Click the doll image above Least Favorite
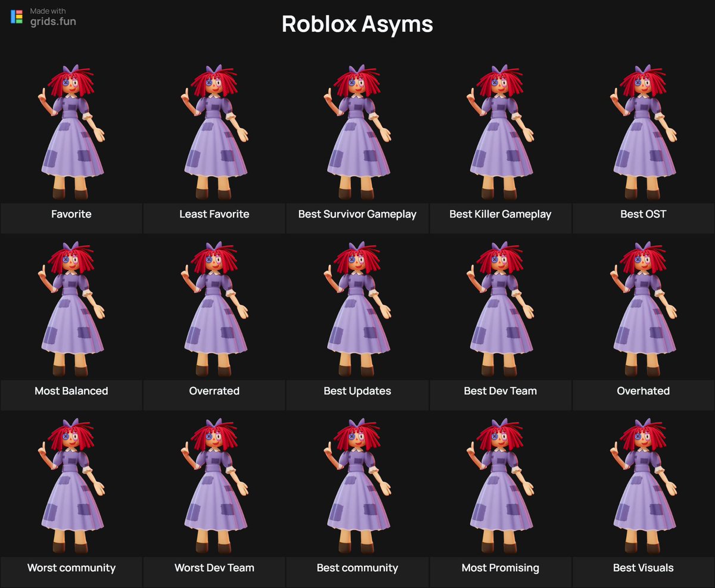This screenshot has height=588, width=715. click(x=214, y=132)
